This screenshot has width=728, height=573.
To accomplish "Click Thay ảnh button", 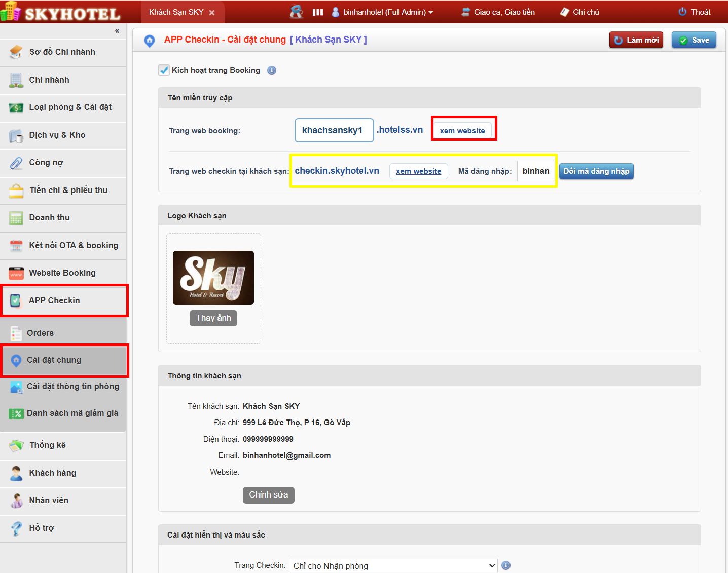I will [x=213, y=318].
